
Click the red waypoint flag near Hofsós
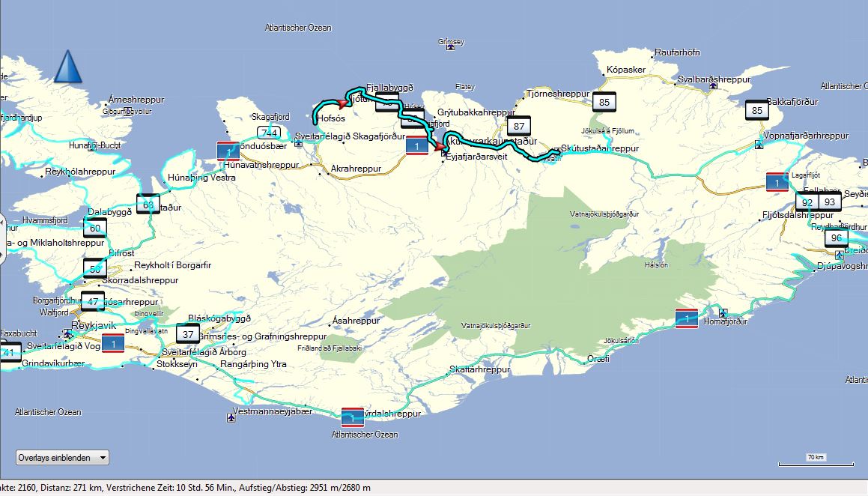tap(345, 103)
